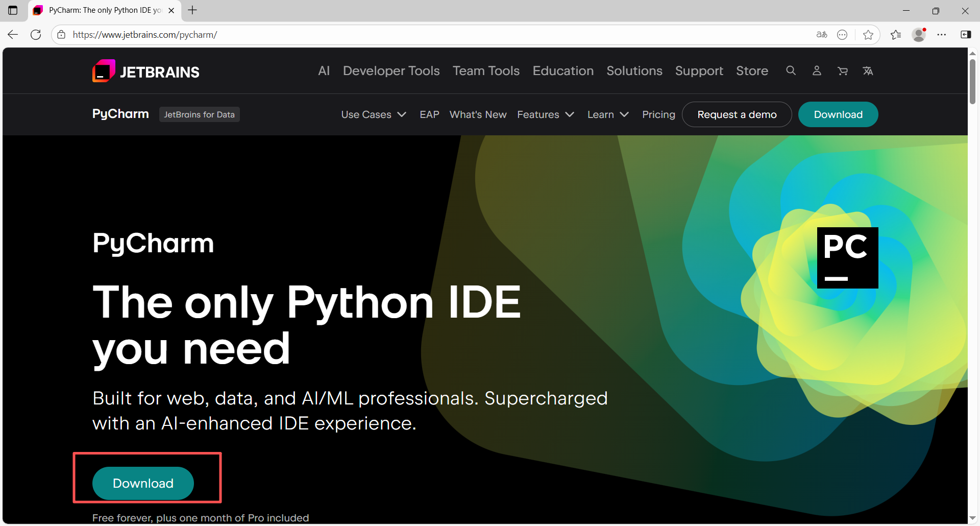Click the hero Download button
Image resolution: width=980 pixels, height=526 pixels.
143,483
